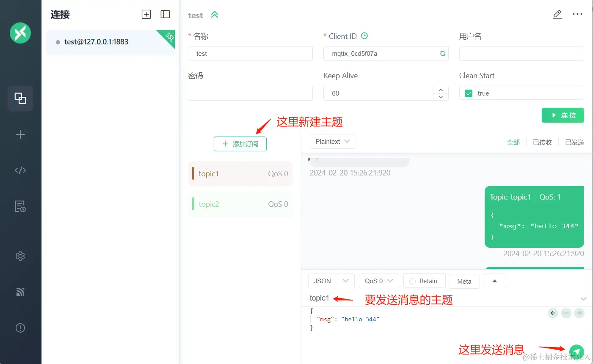This screenshot has width=593, height=364.
Task: Refresh the Client ID with the refresh icon
Action: pos(442,53)
